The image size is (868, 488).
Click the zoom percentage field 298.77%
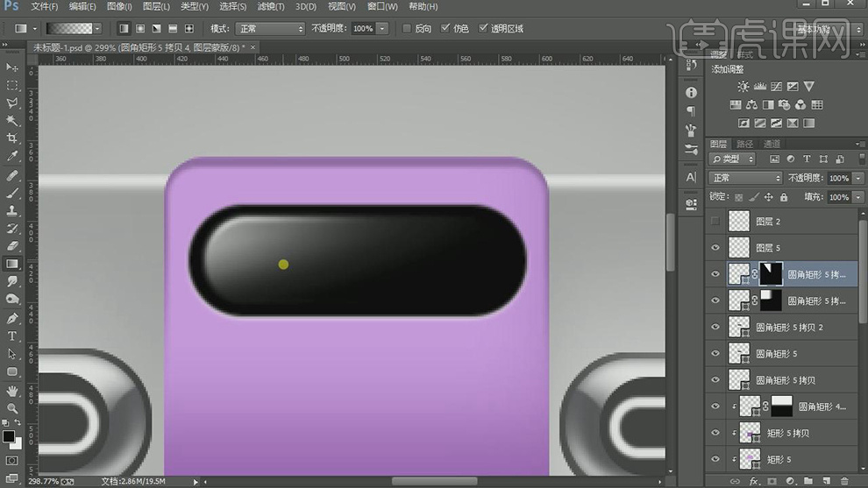[43, 481]
